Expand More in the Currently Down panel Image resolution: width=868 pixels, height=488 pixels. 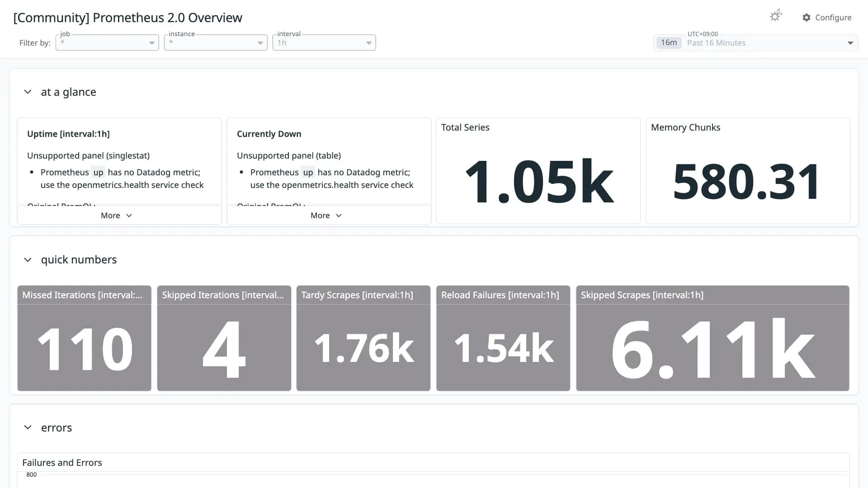(326, 216)
